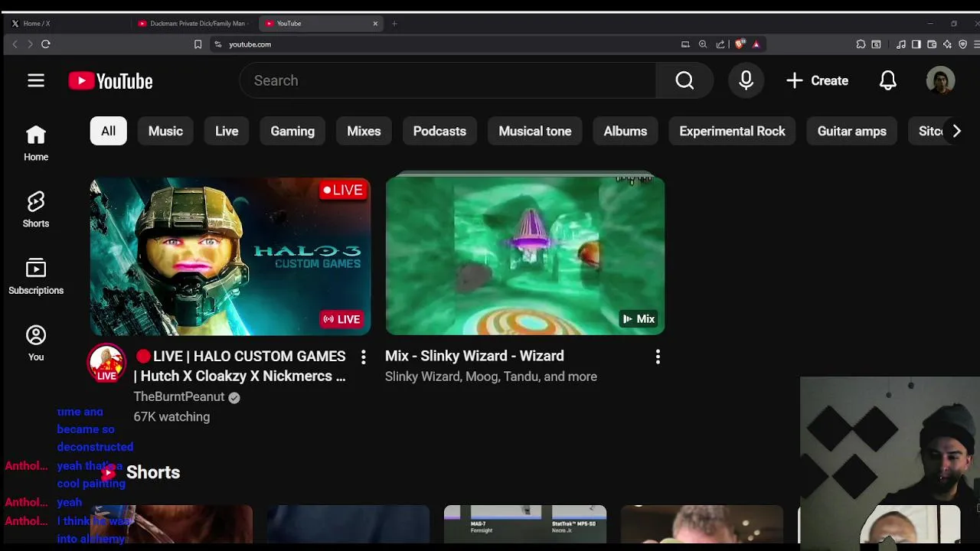Open the You page from the sidebar
980x551 pixels.
(x=36, y=343)
